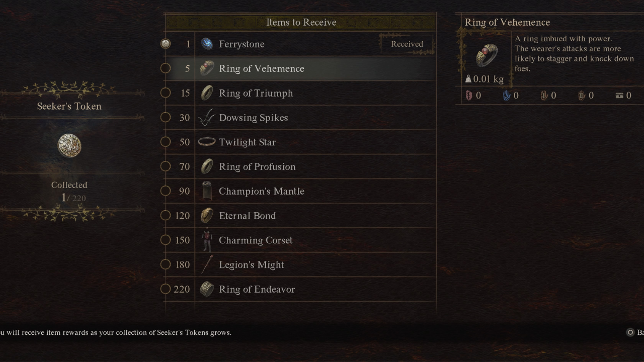Click the Champion's Mantle cloak icon

tap(207, 191)
